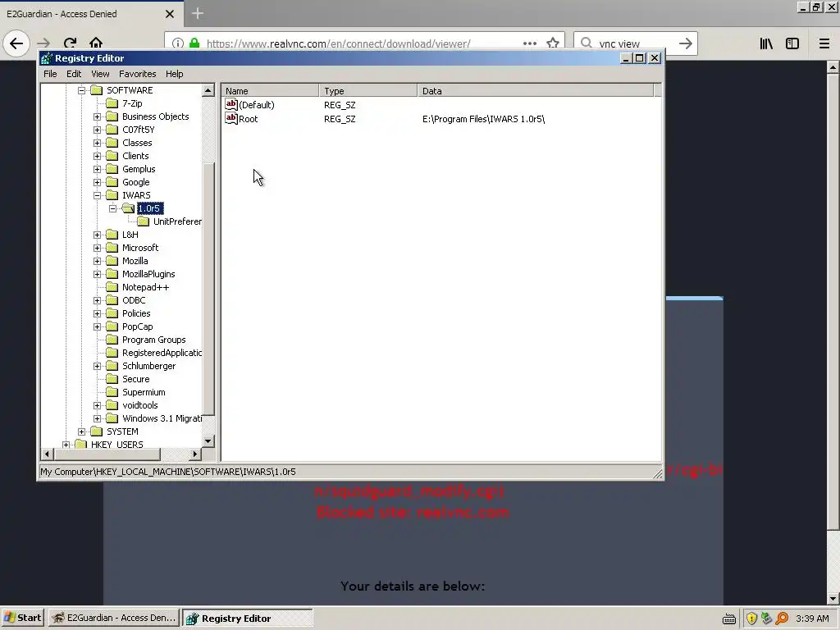Click the tree scroll-up arrow

click(208, 90)
